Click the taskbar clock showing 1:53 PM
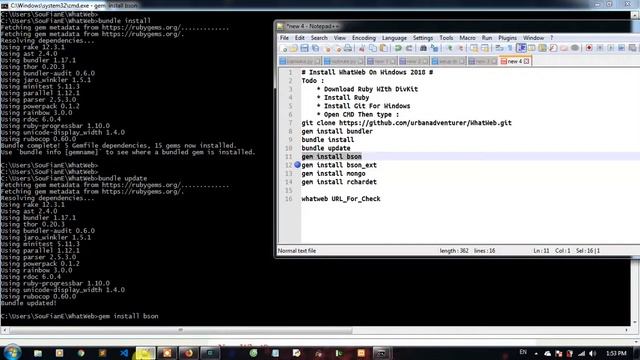Screen dimensions: 640x360 (616, 353)
